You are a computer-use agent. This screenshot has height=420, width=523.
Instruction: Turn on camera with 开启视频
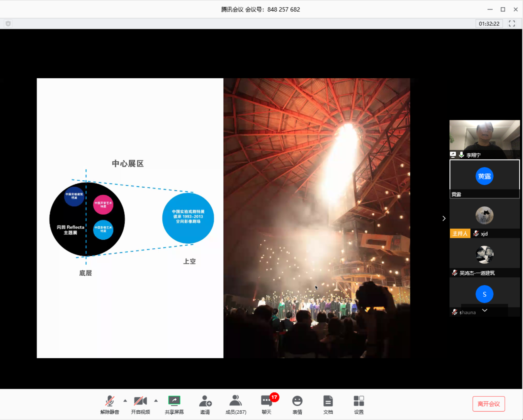(140, 404)
